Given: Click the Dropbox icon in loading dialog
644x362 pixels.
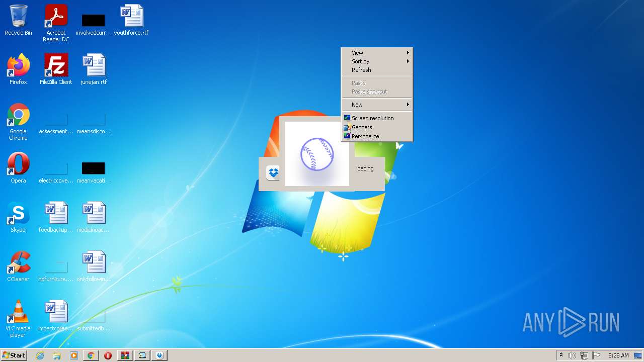Looking at the screenshot, I should pyautogui.click(x=273, y=173).
